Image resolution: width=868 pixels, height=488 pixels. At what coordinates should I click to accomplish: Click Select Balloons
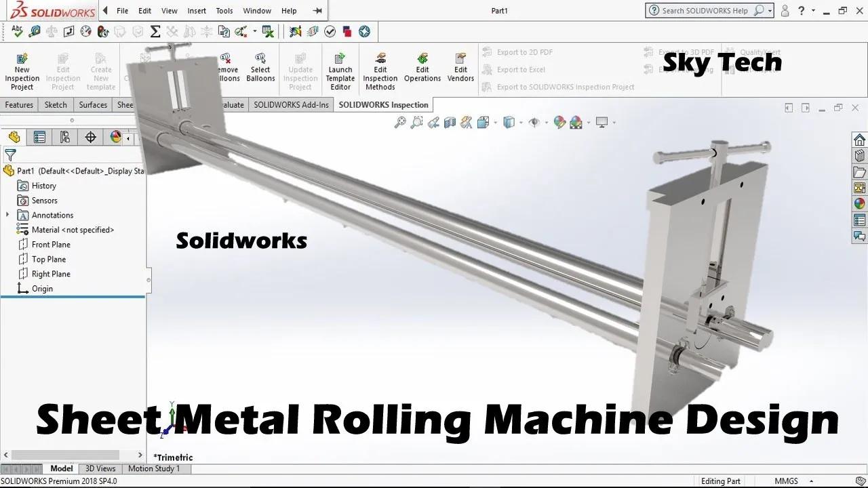coord(260,67)
